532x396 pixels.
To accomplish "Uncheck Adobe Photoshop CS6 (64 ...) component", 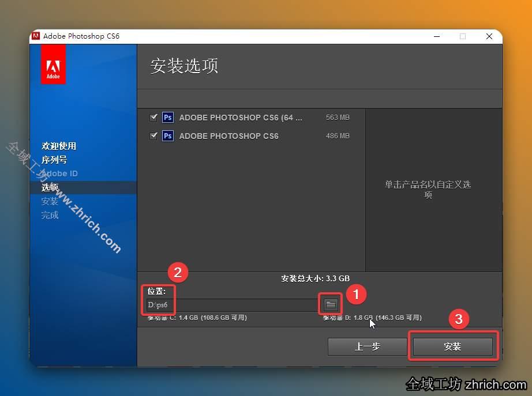I will coord(153,118).
